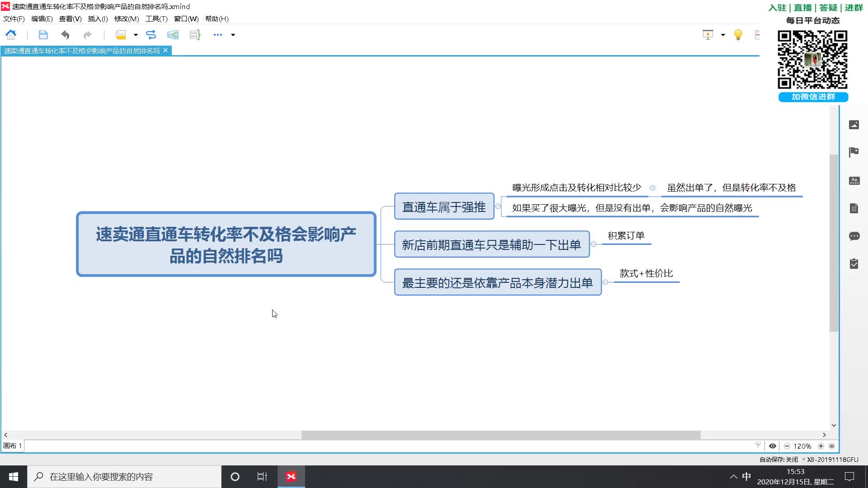Open the notification center icon

click(849, 477)
